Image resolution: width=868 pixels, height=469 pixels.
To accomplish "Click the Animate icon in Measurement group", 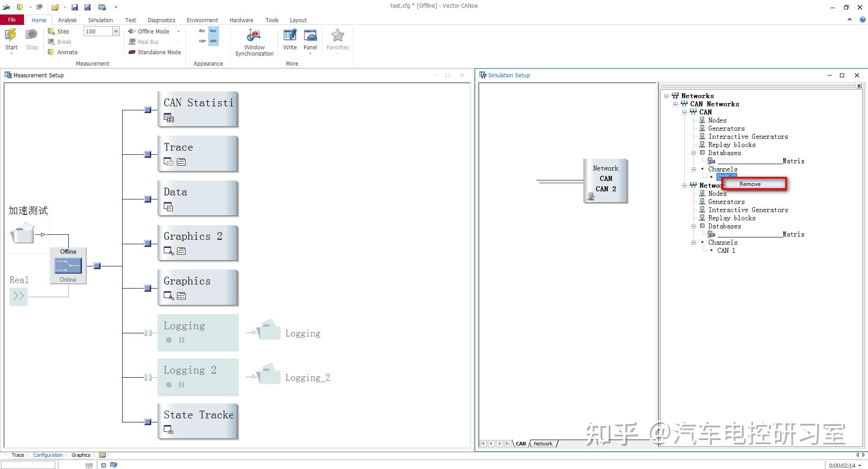I will 51,52.
